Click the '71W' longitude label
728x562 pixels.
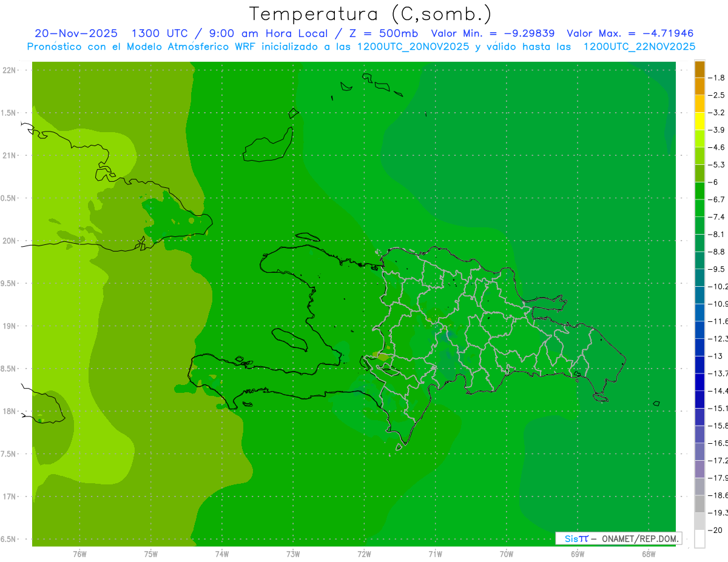[435, 554]
